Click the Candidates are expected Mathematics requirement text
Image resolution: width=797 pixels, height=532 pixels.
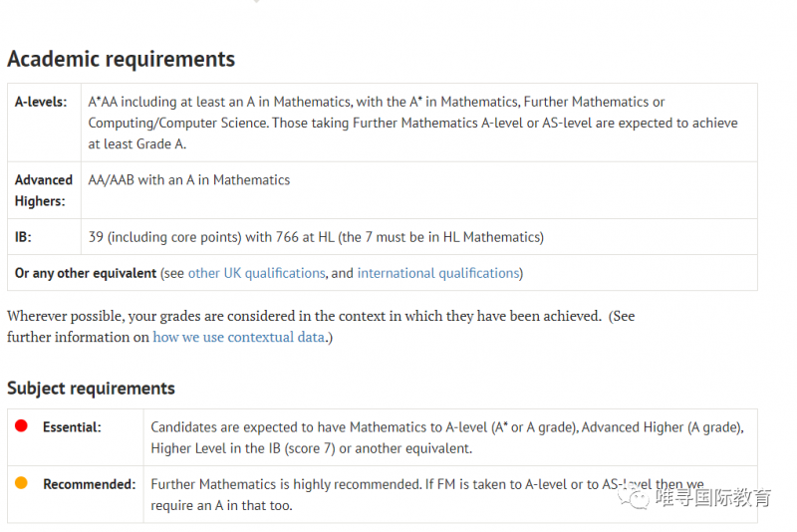click(x=447, y=438)
